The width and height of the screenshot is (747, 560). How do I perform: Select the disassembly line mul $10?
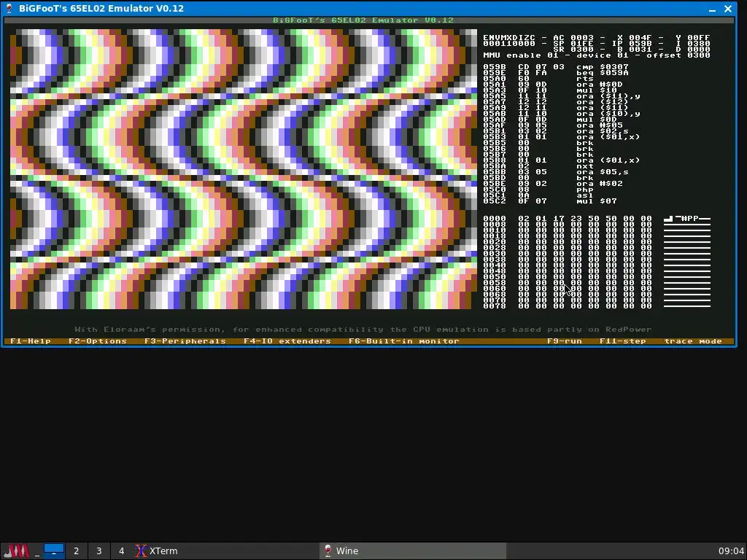point(550,90)
